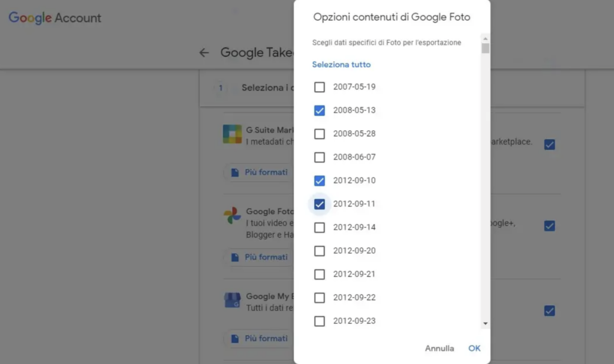
Task: Click the back arrow next to Google Takeout
Action: [x=204, y=52]
